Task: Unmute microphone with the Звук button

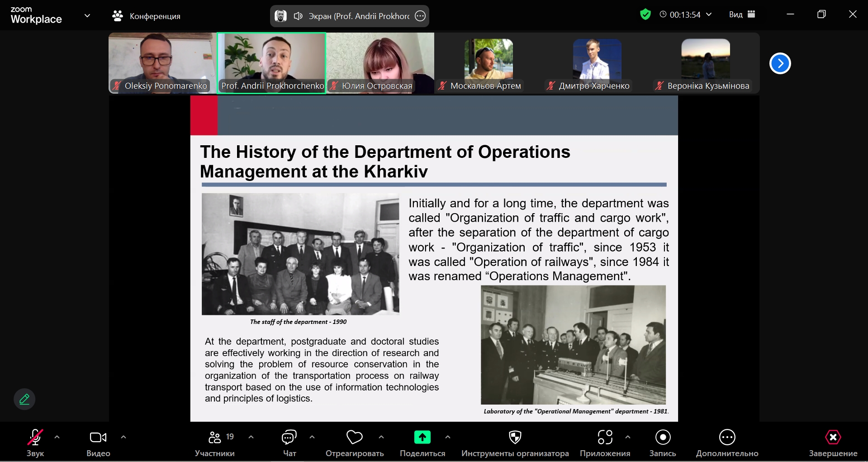Action: click(35, 443)
